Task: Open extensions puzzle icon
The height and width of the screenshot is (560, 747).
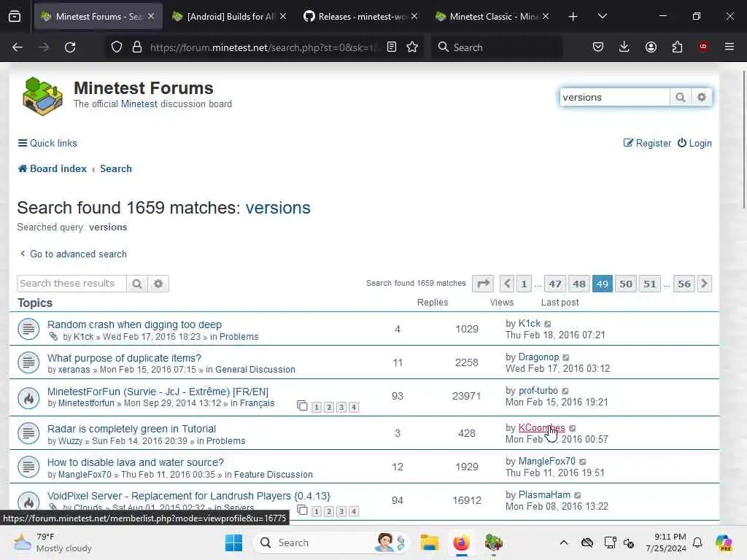Action: [677, 47]
